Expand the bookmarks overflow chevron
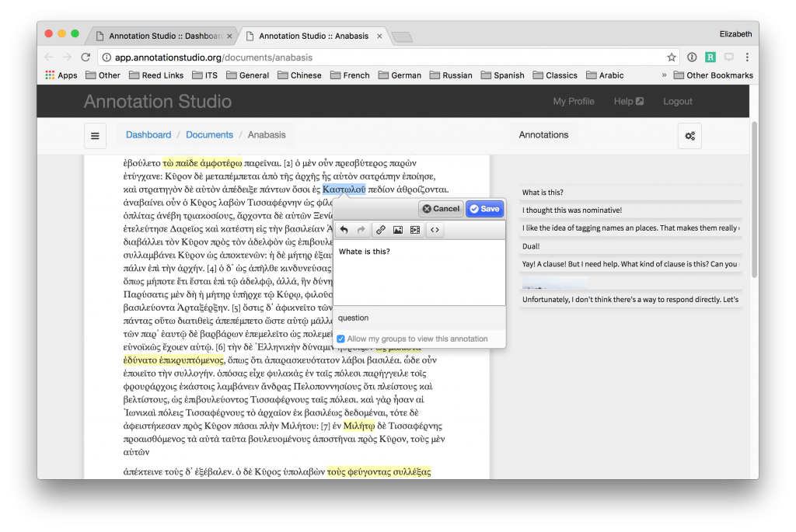The image size is (796, 532). tap(665, 75)
